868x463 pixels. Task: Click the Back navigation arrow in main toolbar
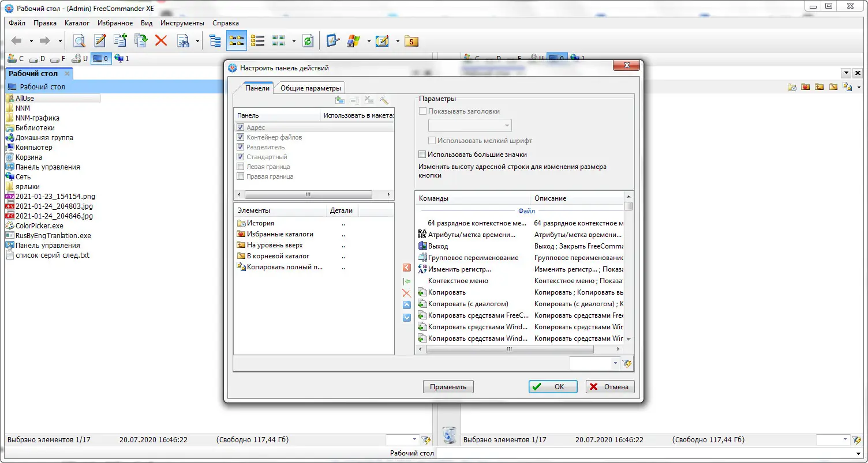click(x=17, y=41)
